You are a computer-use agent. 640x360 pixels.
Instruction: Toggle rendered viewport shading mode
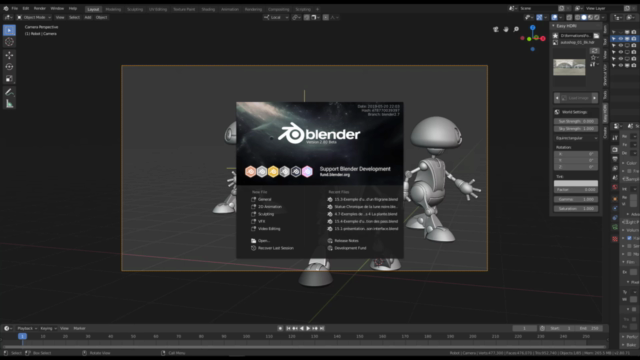[597, 18]
